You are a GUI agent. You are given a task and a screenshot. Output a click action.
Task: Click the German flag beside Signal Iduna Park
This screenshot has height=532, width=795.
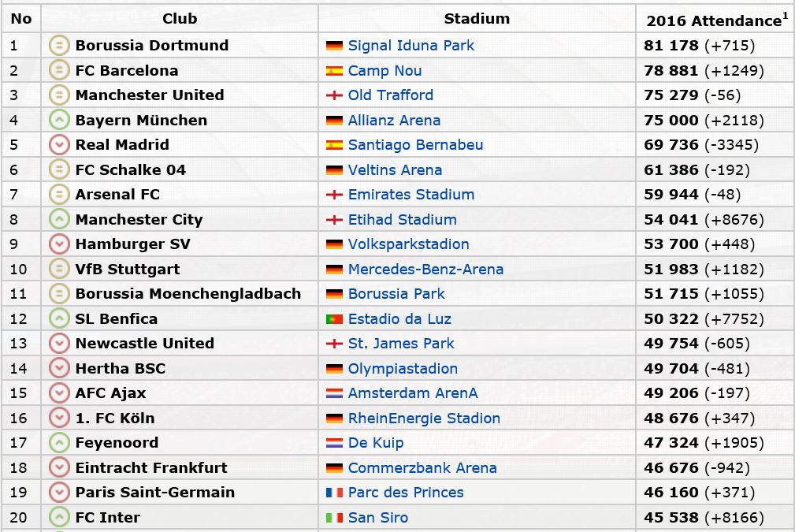334,47
